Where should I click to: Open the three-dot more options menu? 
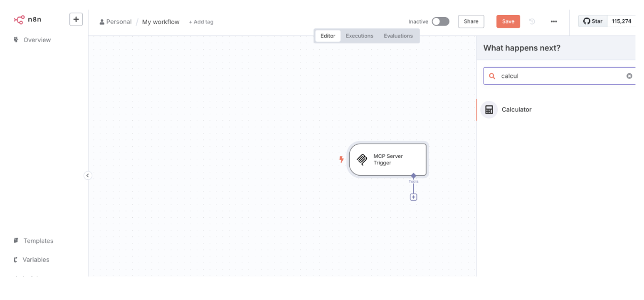pos(554,21)
